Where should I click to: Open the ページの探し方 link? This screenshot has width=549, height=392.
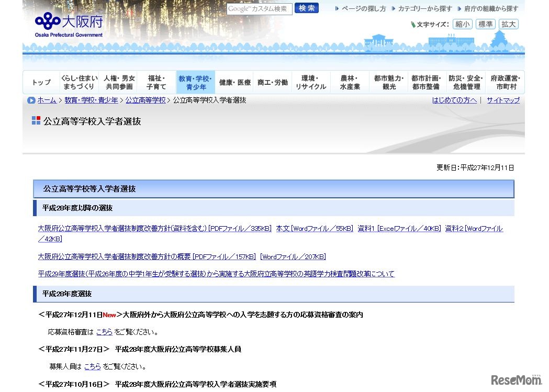364,9
